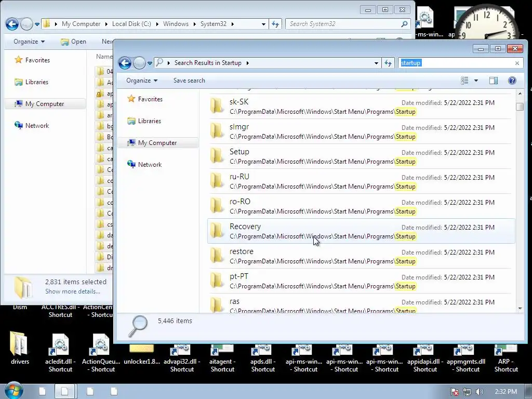Go back in Search Results window
The width and height of the screenshot is (532, 399).
(x=125, y=63)
